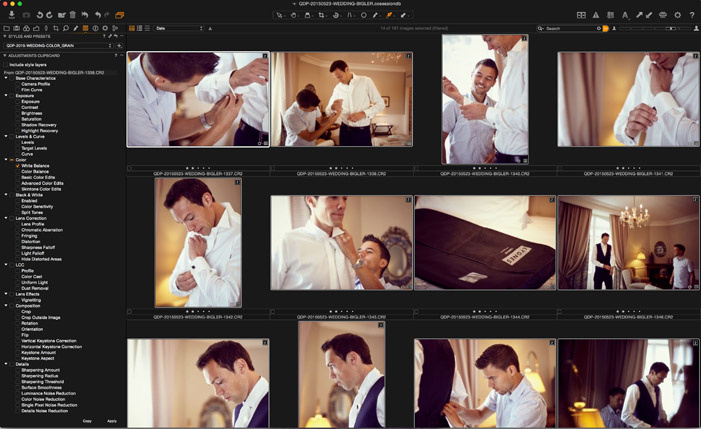Open the QDP-2015-WEDDING-COLOR_GRAIN preset dropdown
Screen dimensions: 701x429
58,45
